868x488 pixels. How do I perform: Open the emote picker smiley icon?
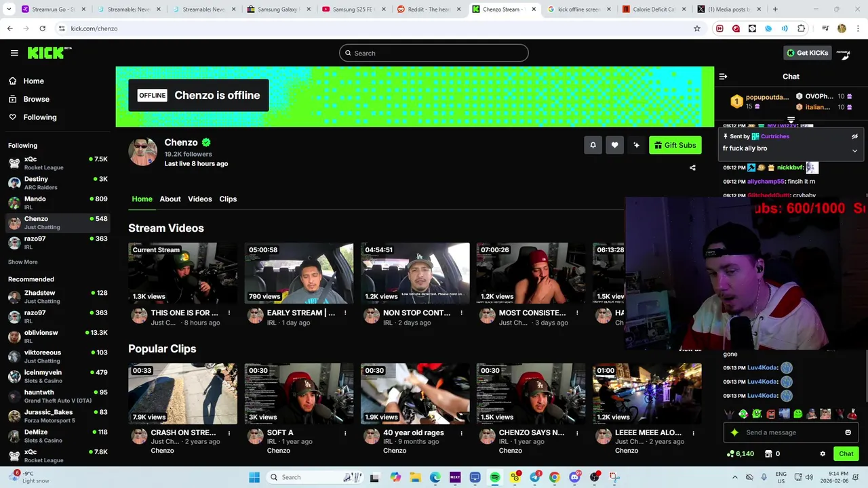[x=848, y=432]
